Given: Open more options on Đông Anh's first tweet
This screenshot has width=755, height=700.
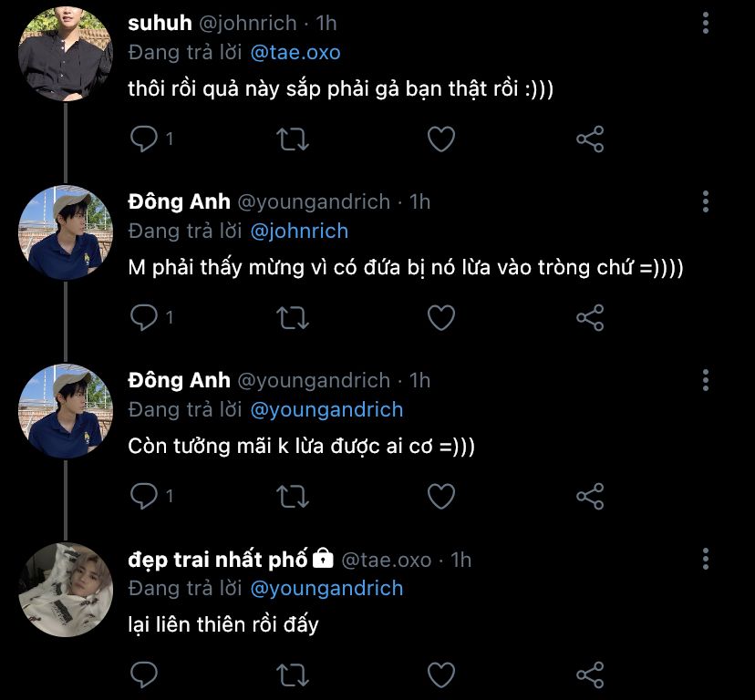Looking at the screenshot, I should pos(706,202).
